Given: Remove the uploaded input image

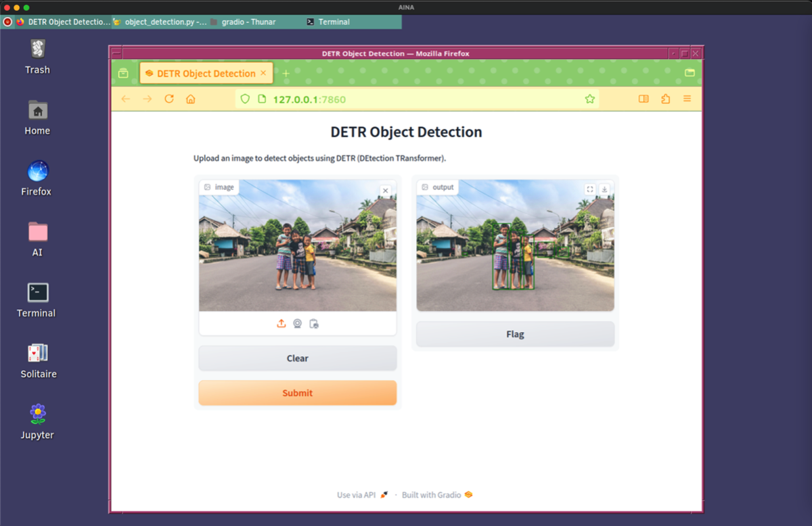Looking at the screenshot, I should (386, 191).
